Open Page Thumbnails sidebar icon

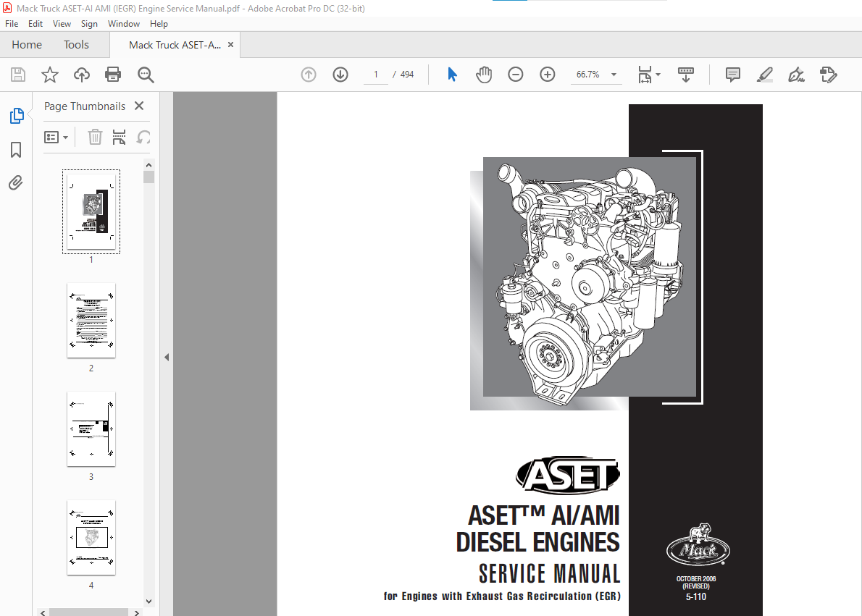click(x=17, y=116)
